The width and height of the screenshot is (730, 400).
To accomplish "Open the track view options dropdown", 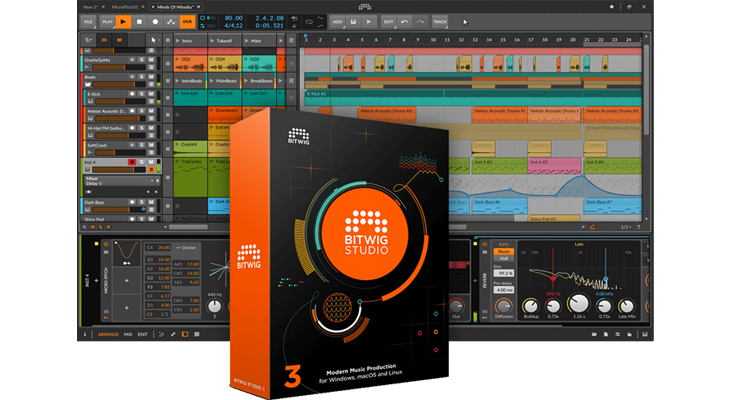I will click(88, 40).
